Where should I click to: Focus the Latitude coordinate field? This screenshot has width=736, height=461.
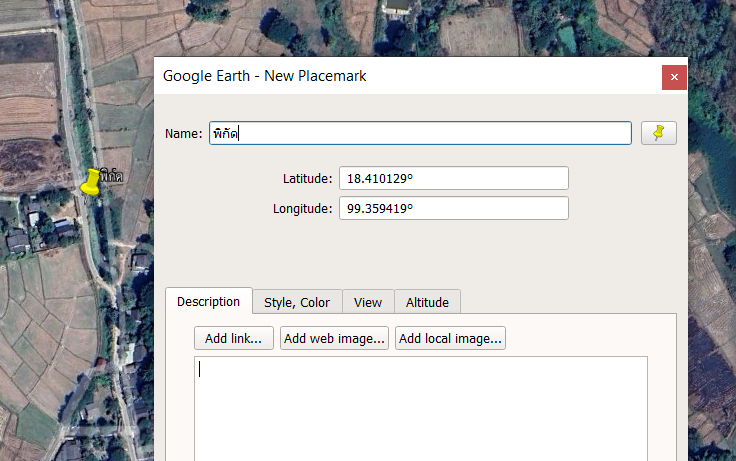(x=453, y=178)
